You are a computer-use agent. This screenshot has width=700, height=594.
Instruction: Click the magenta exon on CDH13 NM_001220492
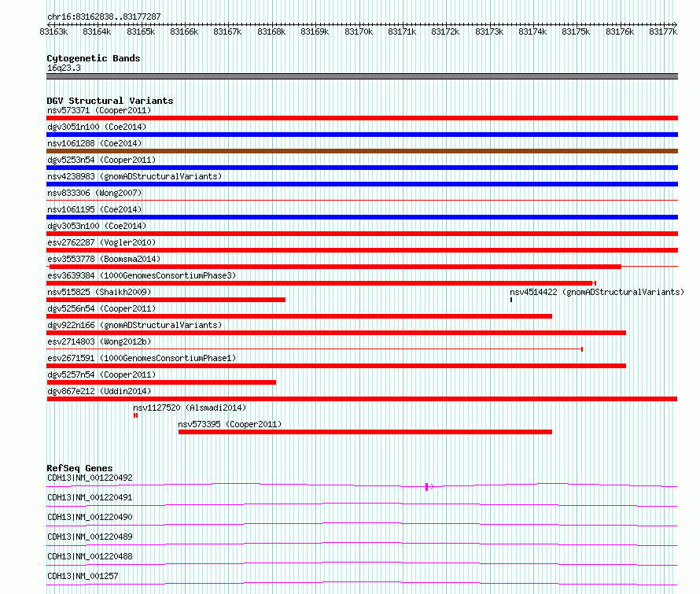(x=427, y=487)
